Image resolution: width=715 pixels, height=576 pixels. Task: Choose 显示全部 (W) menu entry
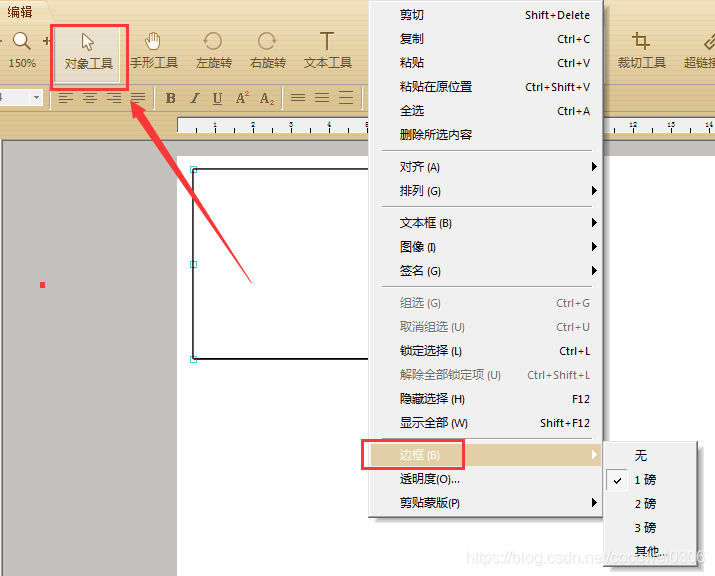click(x=486, y=423)
